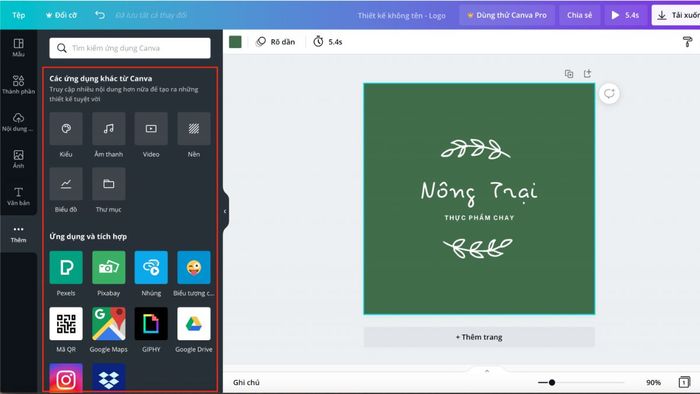700x394 pixels.
Task: Click the design title Thiết kế không tên - Logo
Action: pyautogui.click(x=401, y=16)
